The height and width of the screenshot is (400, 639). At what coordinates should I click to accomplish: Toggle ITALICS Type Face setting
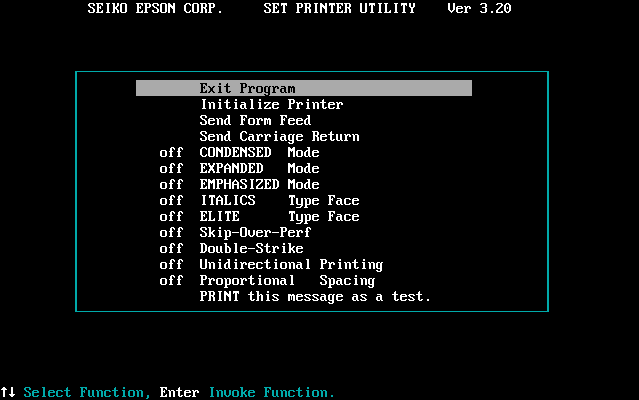(x=279, y=200)
